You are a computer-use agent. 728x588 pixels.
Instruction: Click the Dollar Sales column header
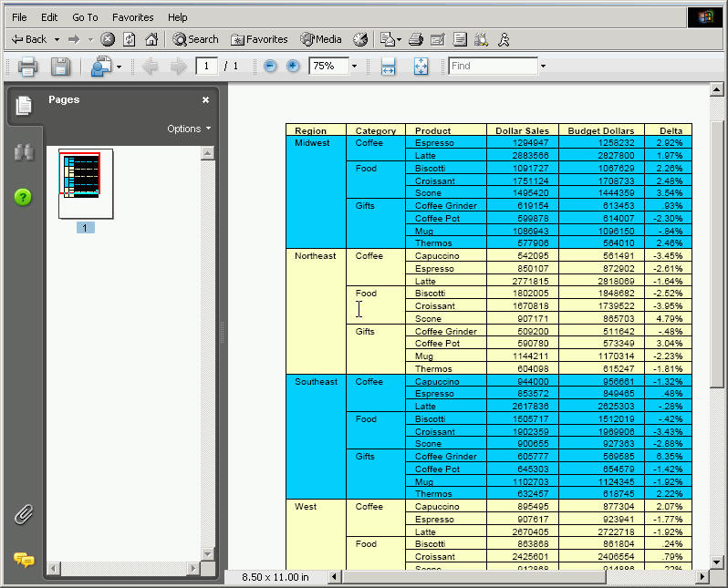pos(522,130)
